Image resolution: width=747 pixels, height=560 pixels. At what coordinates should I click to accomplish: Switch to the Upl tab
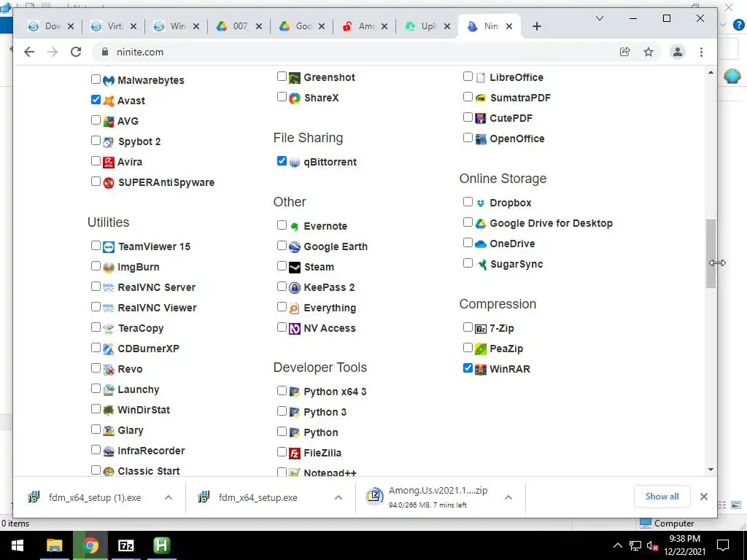point(427,26)
